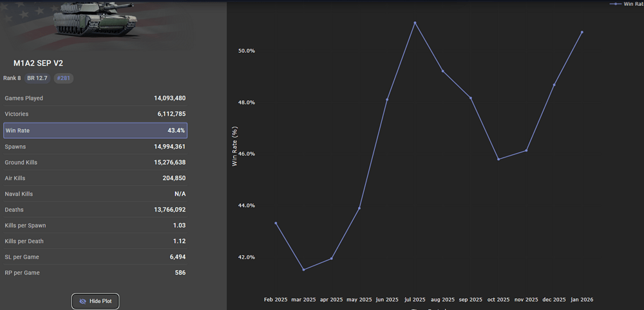Image resolution: width=644 pixels, height=310 pixels.
Task: Select the Games Played stat row
Action: pyautogui.click(x=95, y=98)
